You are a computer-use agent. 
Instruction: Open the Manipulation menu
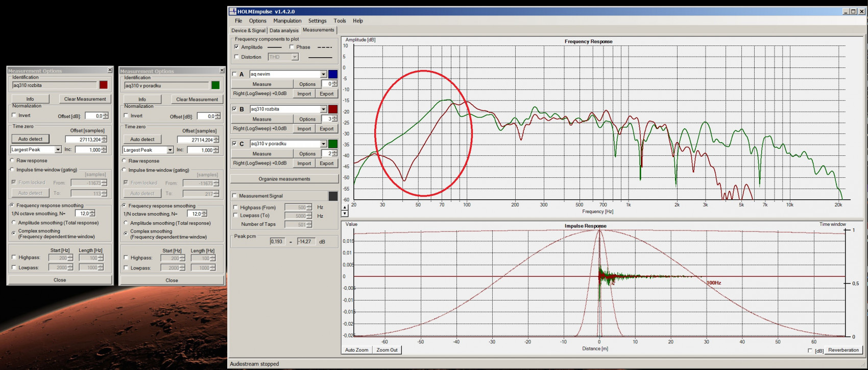pyautogui.click(x=287, y=21)
